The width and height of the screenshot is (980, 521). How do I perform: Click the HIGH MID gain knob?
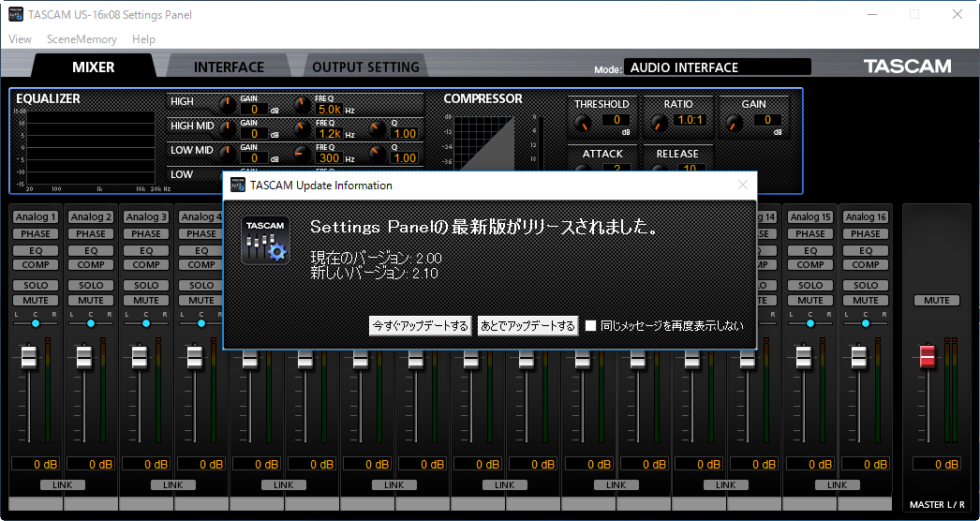[x=228, y=129]
